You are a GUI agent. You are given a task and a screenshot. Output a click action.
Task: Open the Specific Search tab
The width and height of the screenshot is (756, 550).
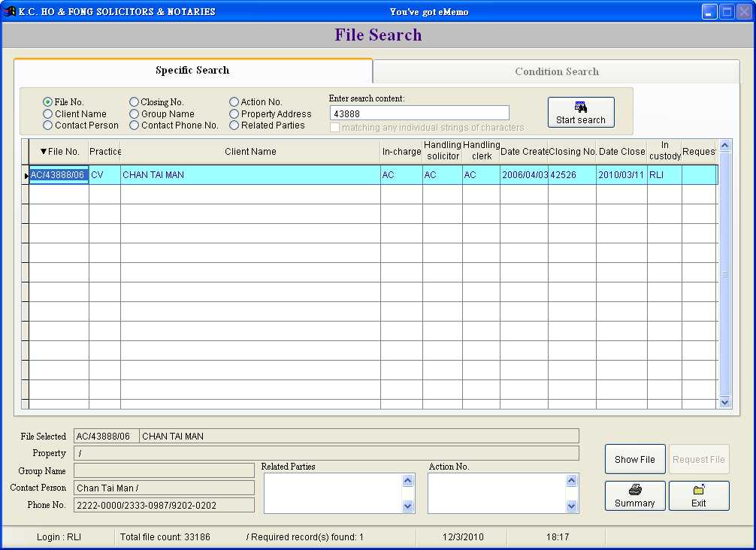(192, 71)
